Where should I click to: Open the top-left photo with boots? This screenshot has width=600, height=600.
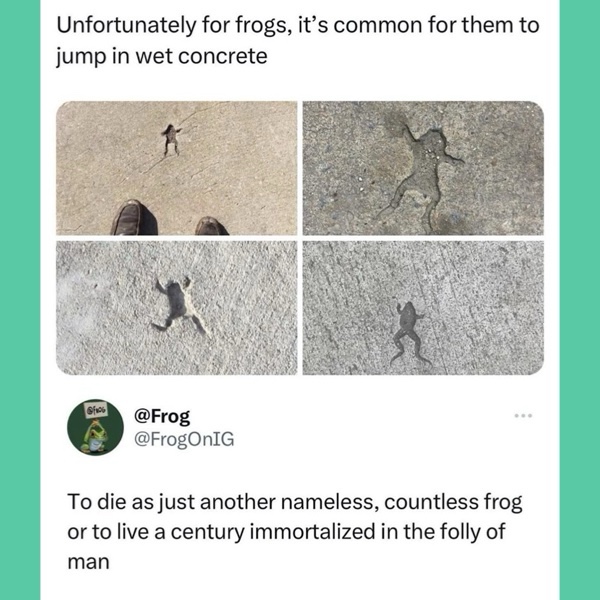coord(176,168)
